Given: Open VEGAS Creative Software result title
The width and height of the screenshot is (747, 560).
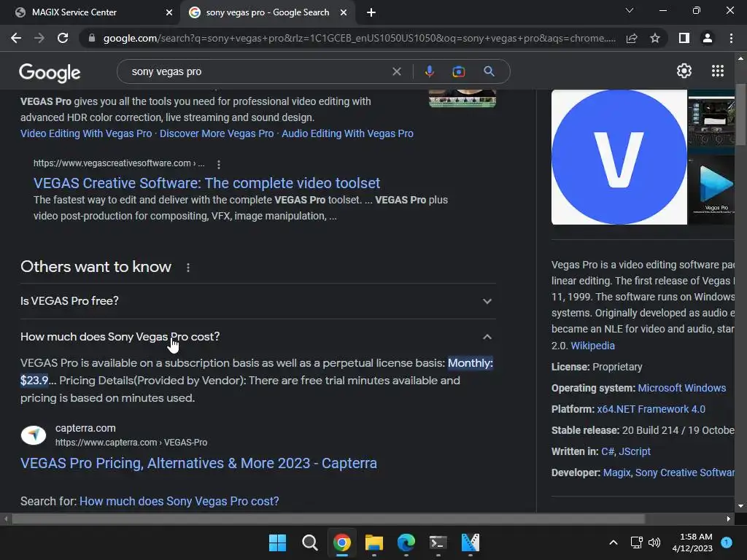Looking at the screenshot, I should pos(206,183).
